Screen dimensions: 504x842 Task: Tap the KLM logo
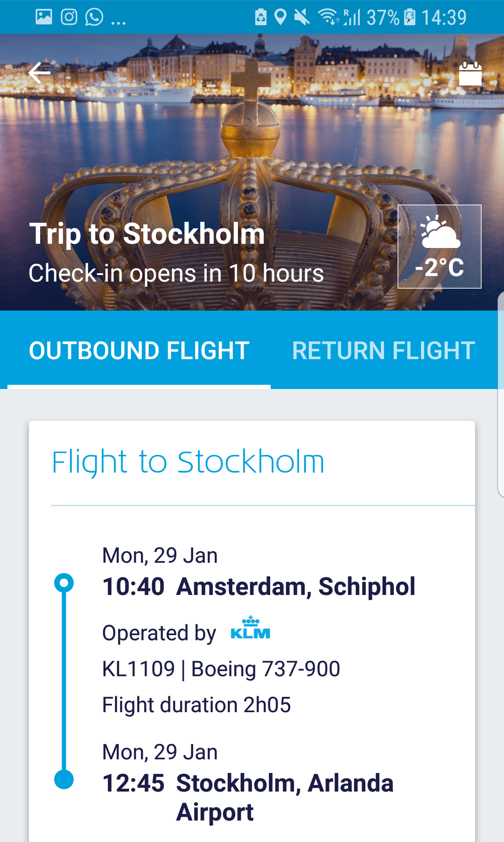(x=250, y=628)
